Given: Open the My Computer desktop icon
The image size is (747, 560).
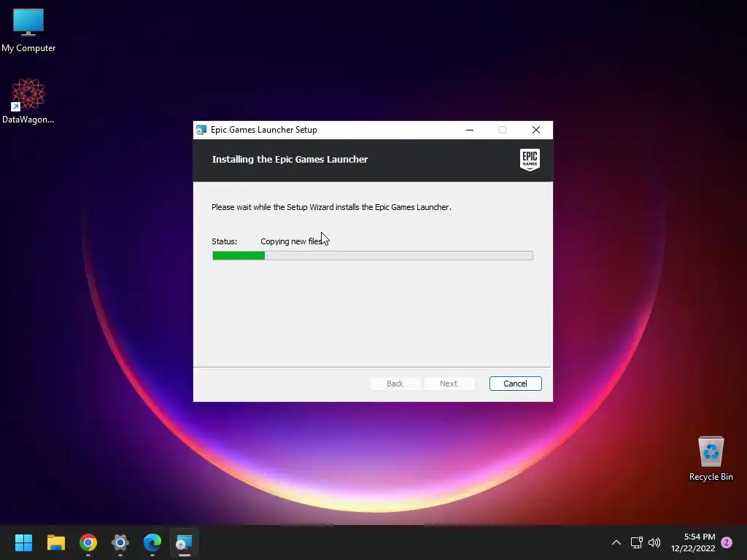Looking at the screenshot, I should pyautogui.click(x=28, y=31).
